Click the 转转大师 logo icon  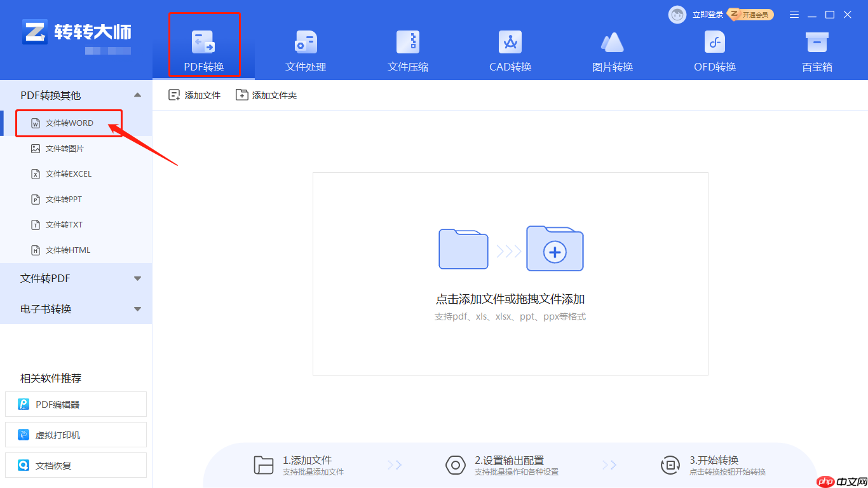[34, 31]
